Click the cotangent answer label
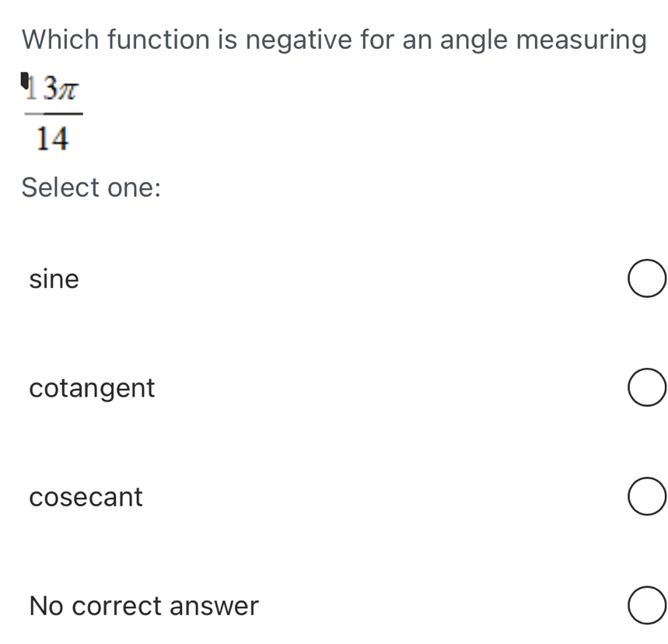This screenshot has height=644, width=668. point(92,387)
